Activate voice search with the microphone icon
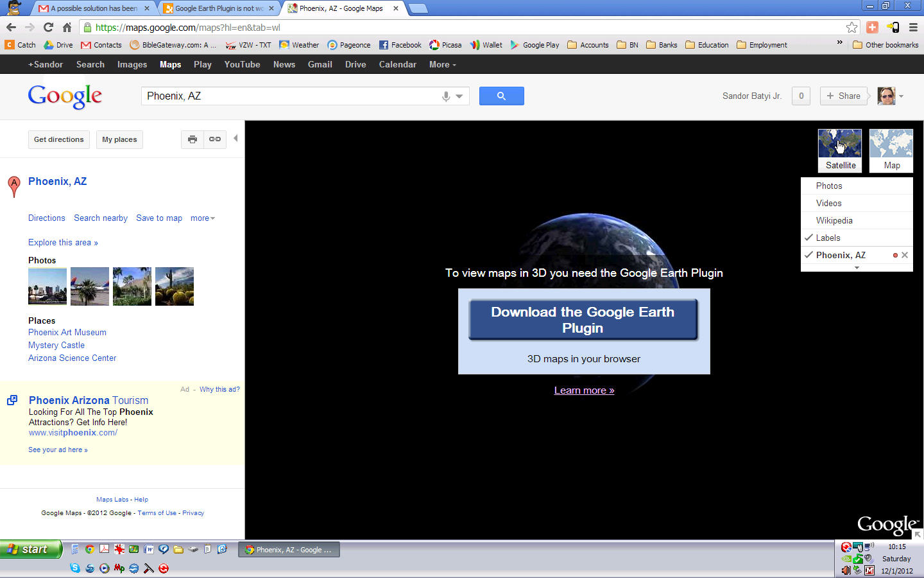The image size is (924, 578). [x=446, y=96]
